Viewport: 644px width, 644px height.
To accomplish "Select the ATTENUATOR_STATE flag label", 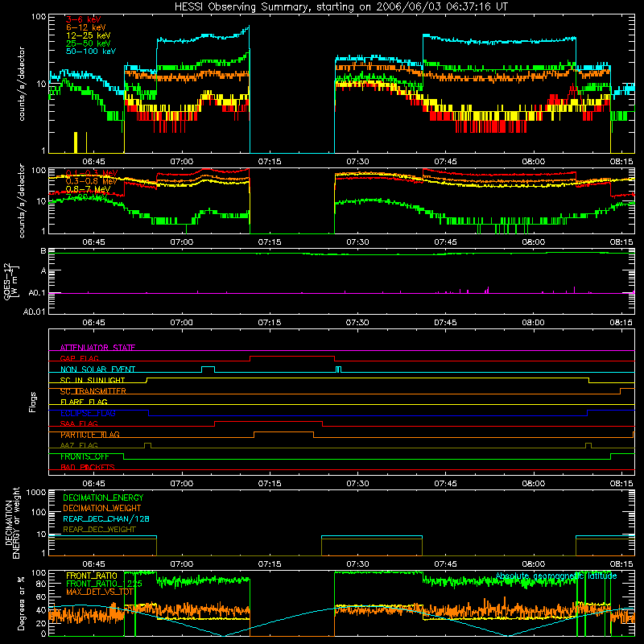I will tap(97, 348).
